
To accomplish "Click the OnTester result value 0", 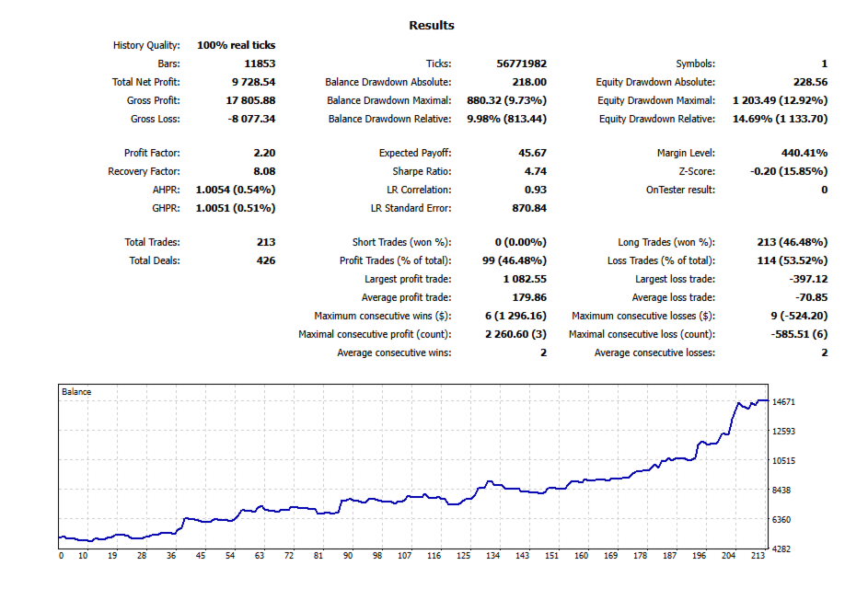I will [824, 190].
